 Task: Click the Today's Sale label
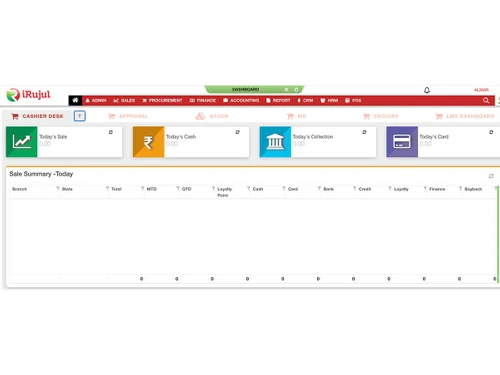tap(53, 137)
